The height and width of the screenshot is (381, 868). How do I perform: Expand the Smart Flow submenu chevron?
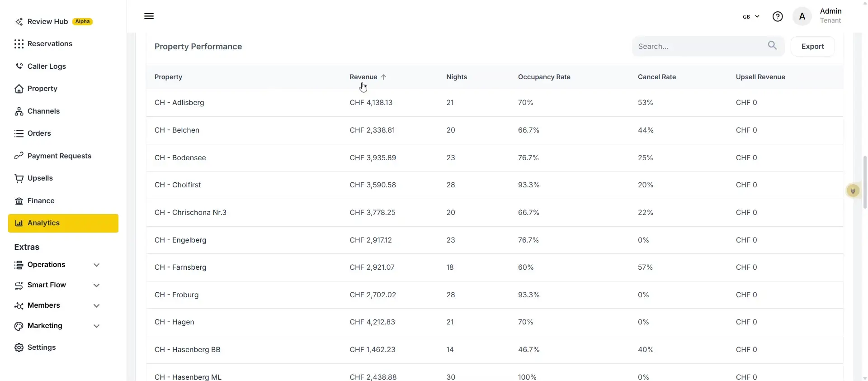96,286
